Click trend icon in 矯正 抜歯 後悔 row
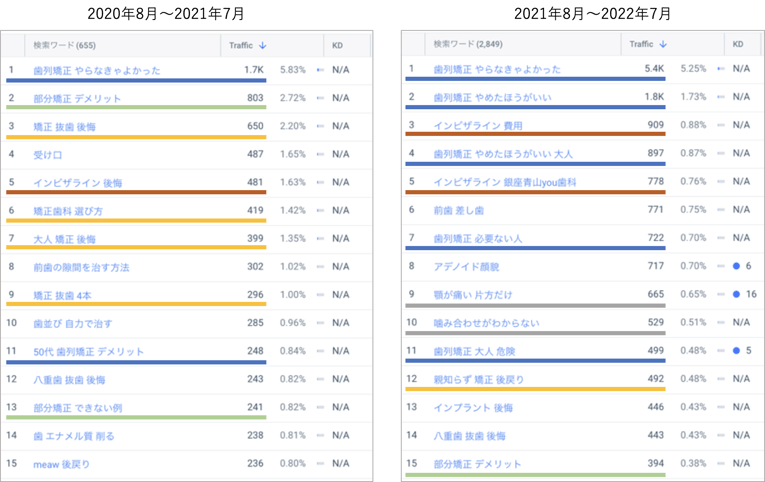This screenshot has height=482, width=765. [320, 126]
